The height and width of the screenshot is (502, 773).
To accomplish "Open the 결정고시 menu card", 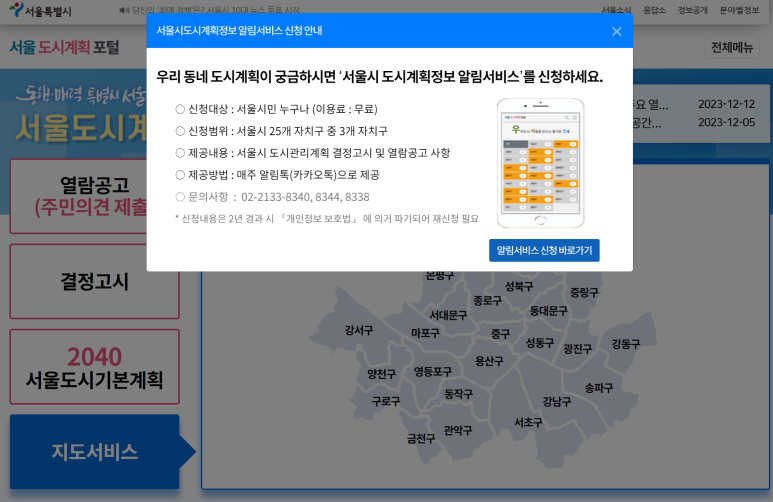I will click(x=95, y=282).
